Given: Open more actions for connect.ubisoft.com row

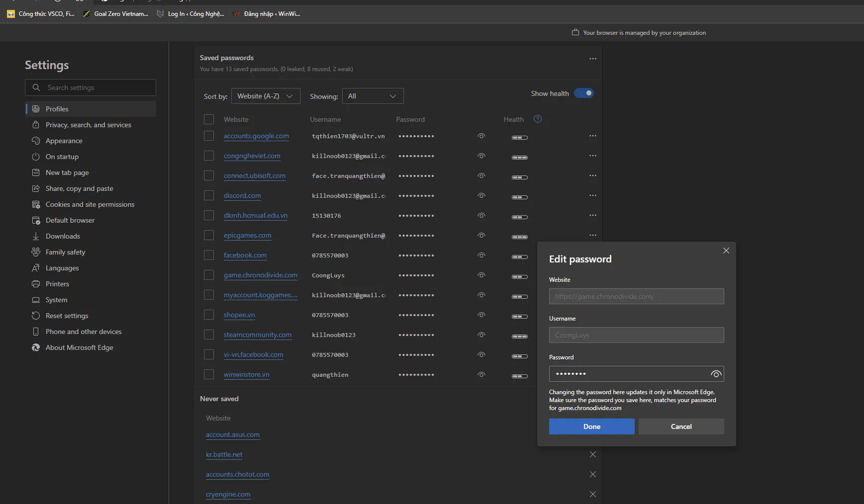Looking at the screenshot, I should (593, 175).
